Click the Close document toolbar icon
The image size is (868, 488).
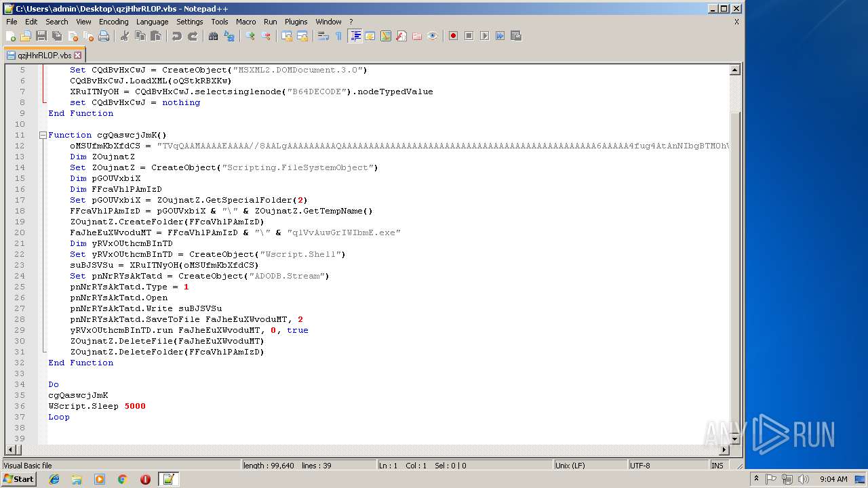pos(73,36)
